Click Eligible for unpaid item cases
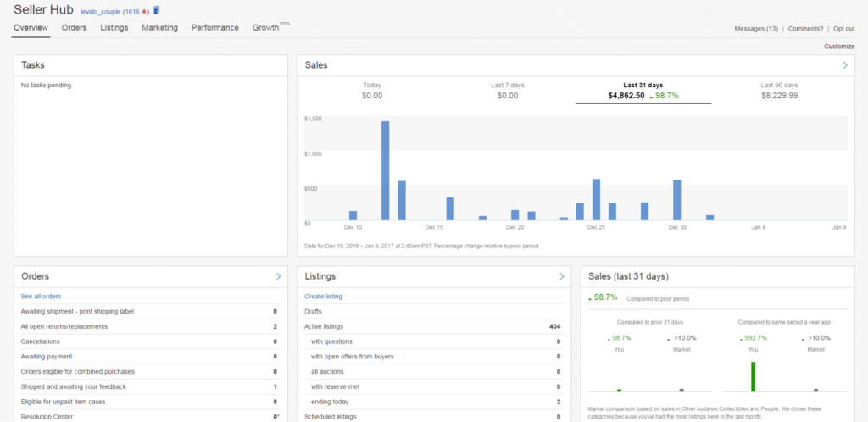The height and width of the screenshot is (422, 868). (x=149, y=402)
